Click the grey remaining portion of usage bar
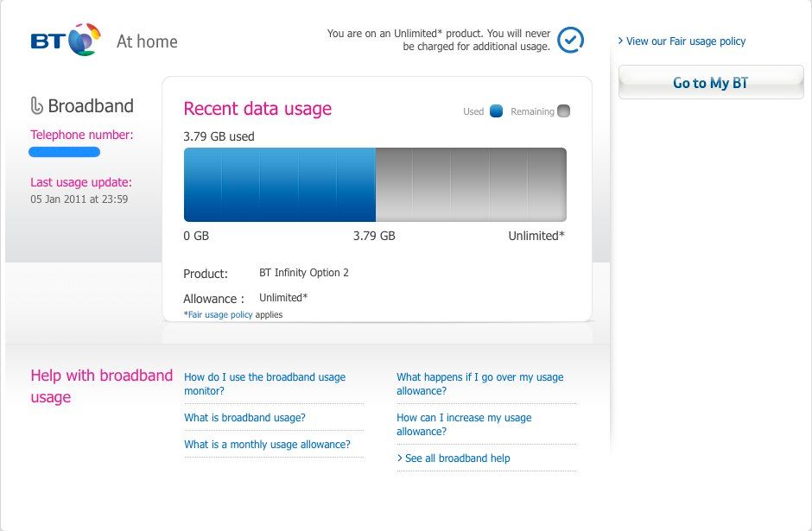Screen dimensions: 812x531 471,185
